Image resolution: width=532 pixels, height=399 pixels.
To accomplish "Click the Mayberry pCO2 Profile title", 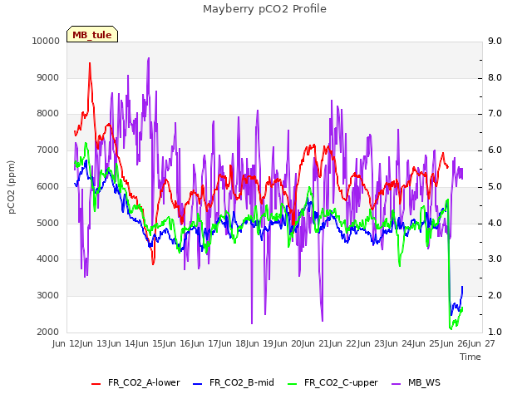I will [264, 9].
